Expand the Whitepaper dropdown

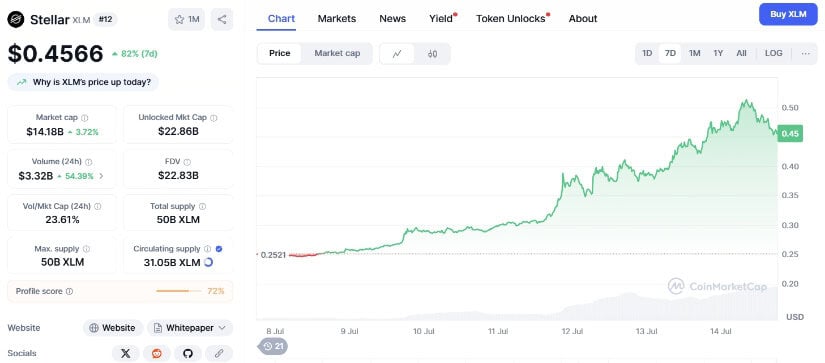[x=189, y=328]
